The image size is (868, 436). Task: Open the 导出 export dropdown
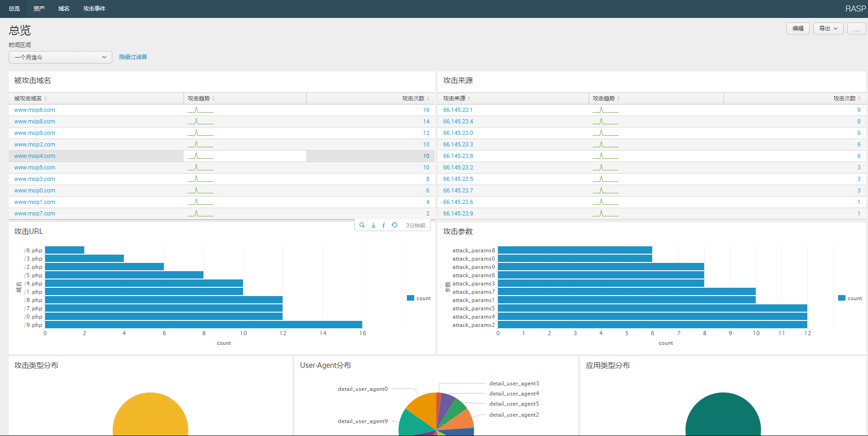tap(828, 28)
